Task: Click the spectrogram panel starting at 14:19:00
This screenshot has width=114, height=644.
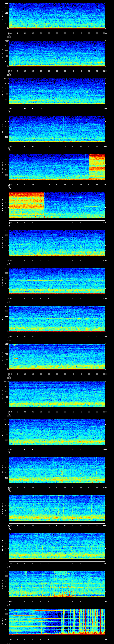Action: [x=57, y=16]
